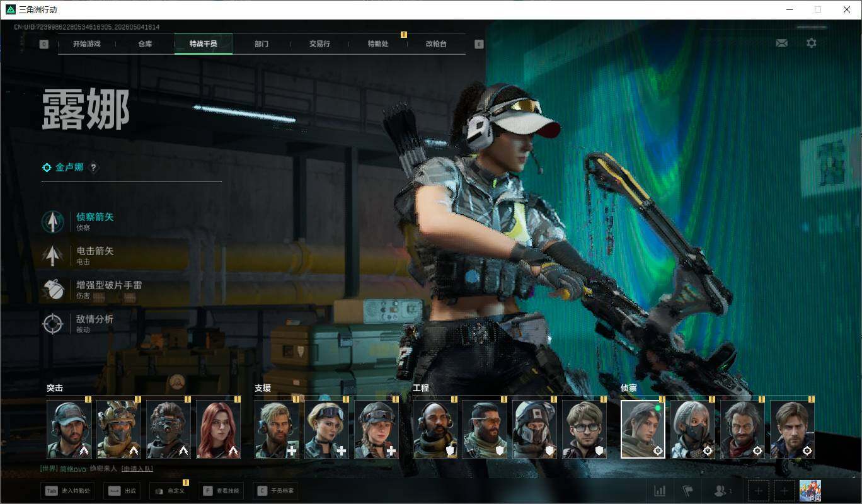The image size is (862, 504).
Task: Click the 支援 category label
Action: click(x=263, y=388)
